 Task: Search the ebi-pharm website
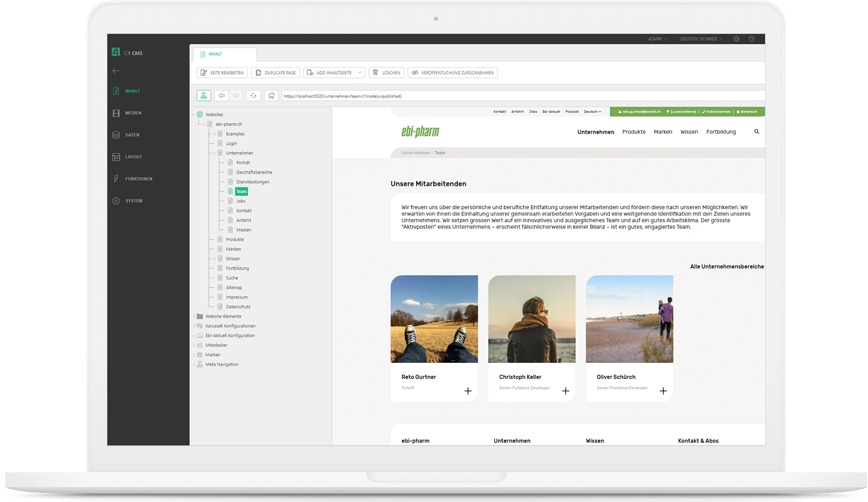tap(757, 132)
